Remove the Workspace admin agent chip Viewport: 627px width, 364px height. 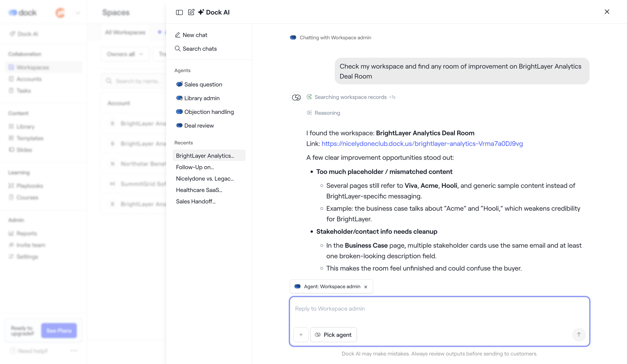(366, 287)
